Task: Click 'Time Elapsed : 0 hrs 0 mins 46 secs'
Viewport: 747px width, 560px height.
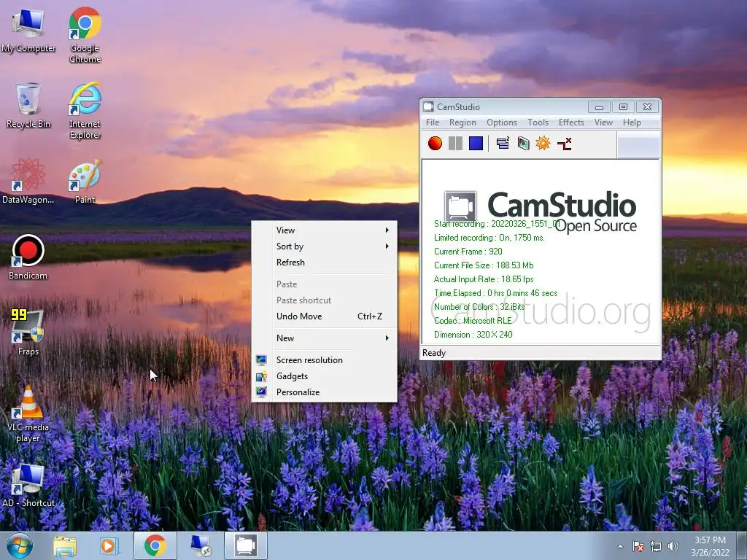Action: (x=495, y=293)
